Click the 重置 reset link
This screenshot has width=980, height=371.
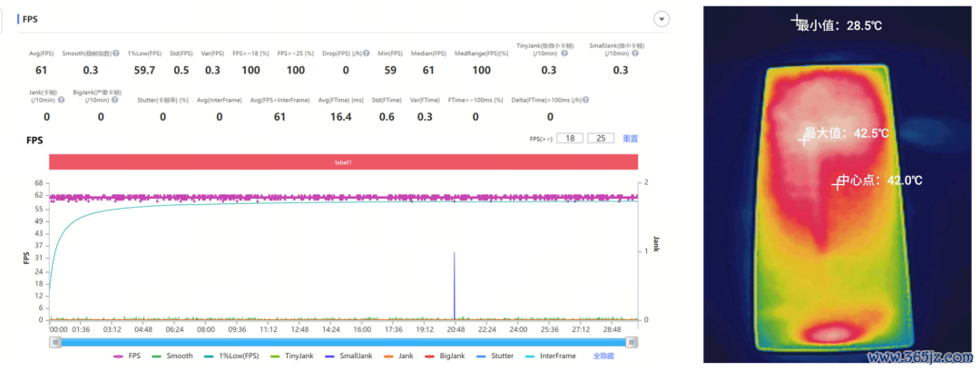coord(631,139)
